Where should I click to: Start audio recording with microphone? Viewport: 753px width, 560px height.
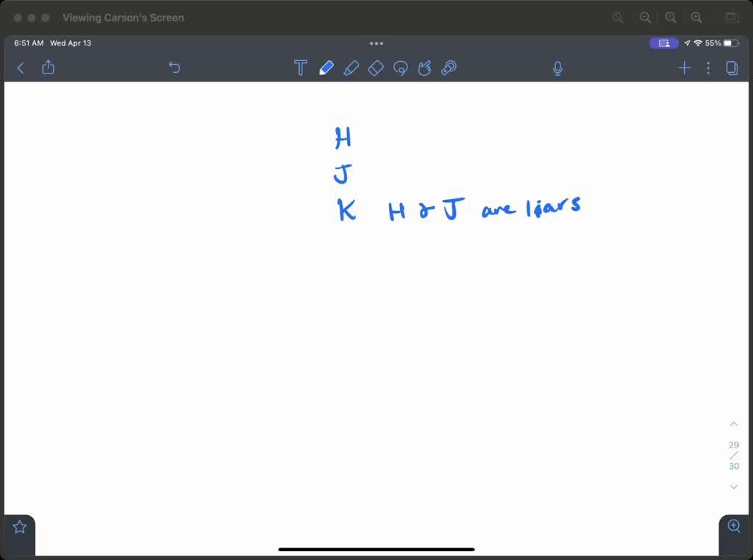click(x=558, y=68)
